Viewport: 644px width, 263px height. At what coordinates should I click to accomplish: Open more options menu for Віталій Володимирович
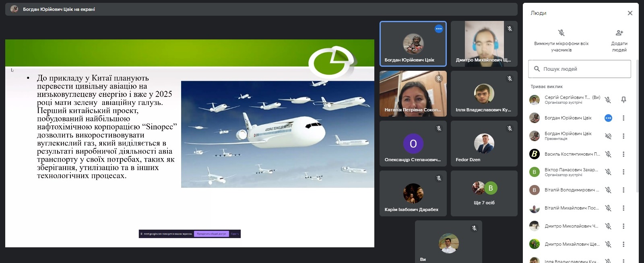click(623, 190)
